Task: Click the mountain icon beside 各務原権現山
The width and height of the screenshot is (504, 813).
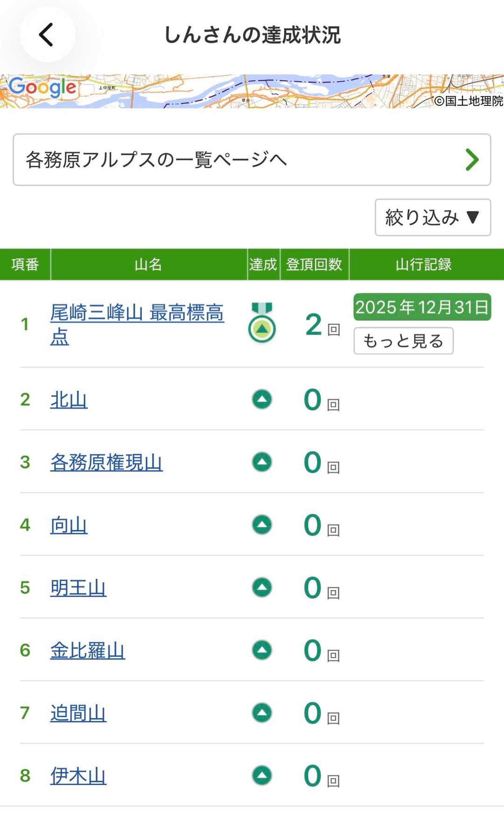Action: (262, 462)
